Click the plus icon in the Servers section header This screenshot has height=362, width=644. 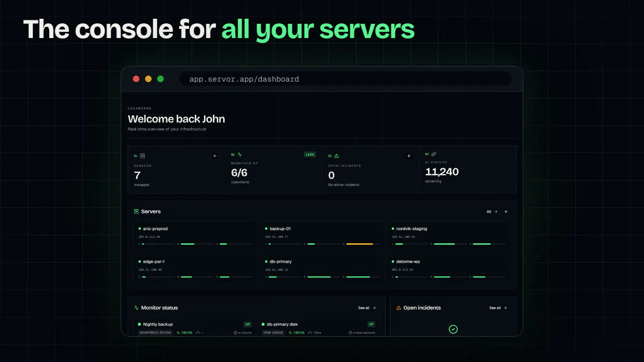[506, 211]
